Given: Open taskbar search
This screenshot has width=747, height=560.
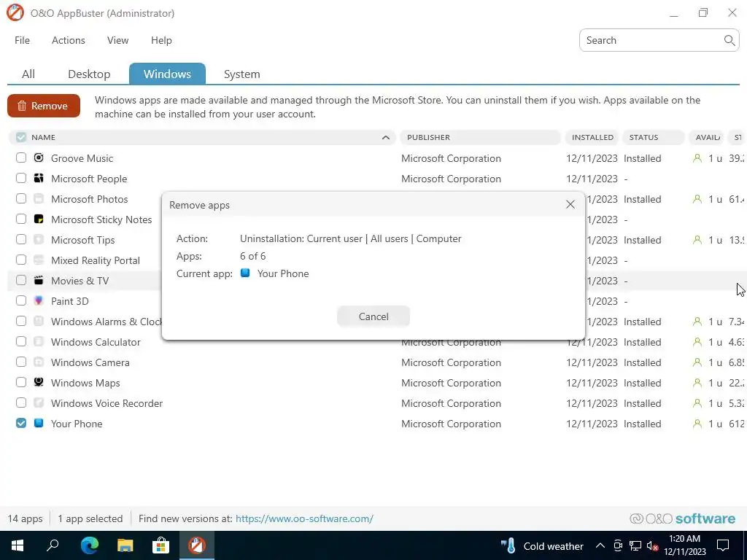Looking at the screenshot, I should [x=53, y=545].
